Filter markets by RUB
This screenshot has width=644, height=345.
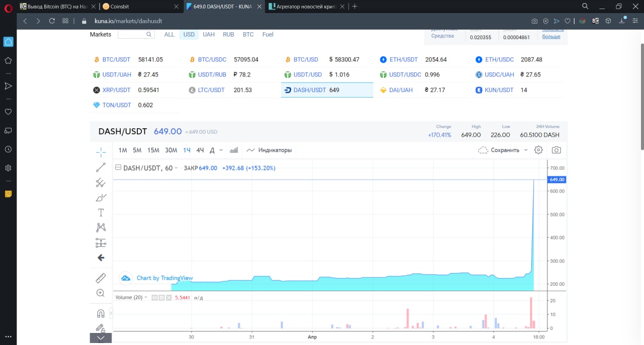pos(228,35)
